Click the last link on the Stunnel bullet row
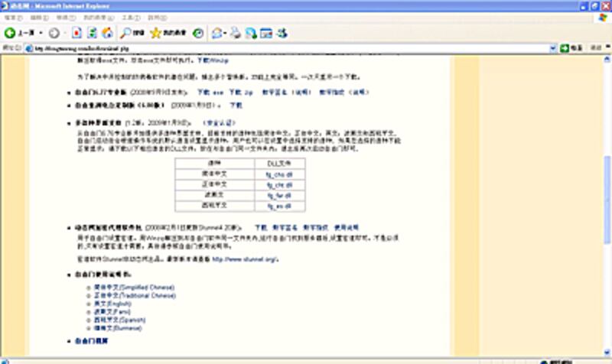This screenshot has height=364, width=612. (x=347, y=227)
